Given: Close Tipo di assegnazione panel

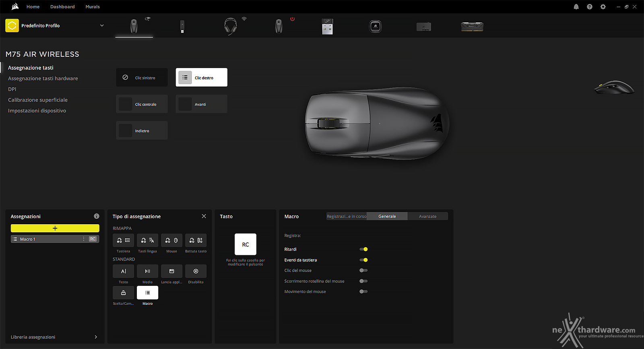Looking at the screenshot, I should pos(204,216).
